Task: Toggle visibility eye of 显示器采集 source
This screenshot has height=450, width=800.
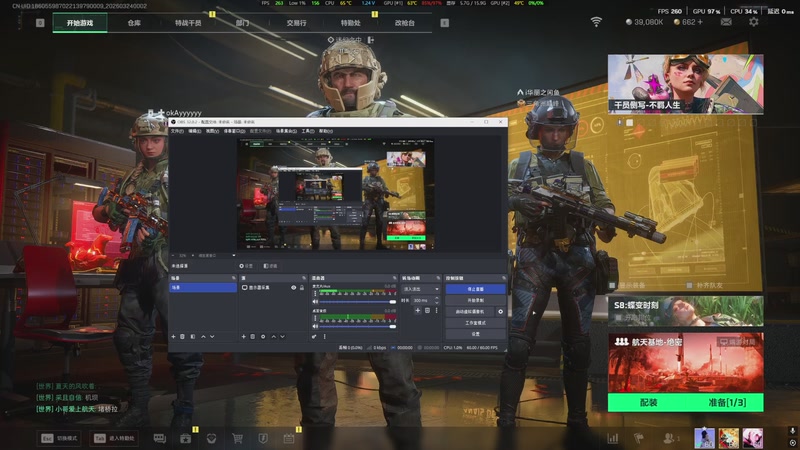Action: tap(293, 288)
